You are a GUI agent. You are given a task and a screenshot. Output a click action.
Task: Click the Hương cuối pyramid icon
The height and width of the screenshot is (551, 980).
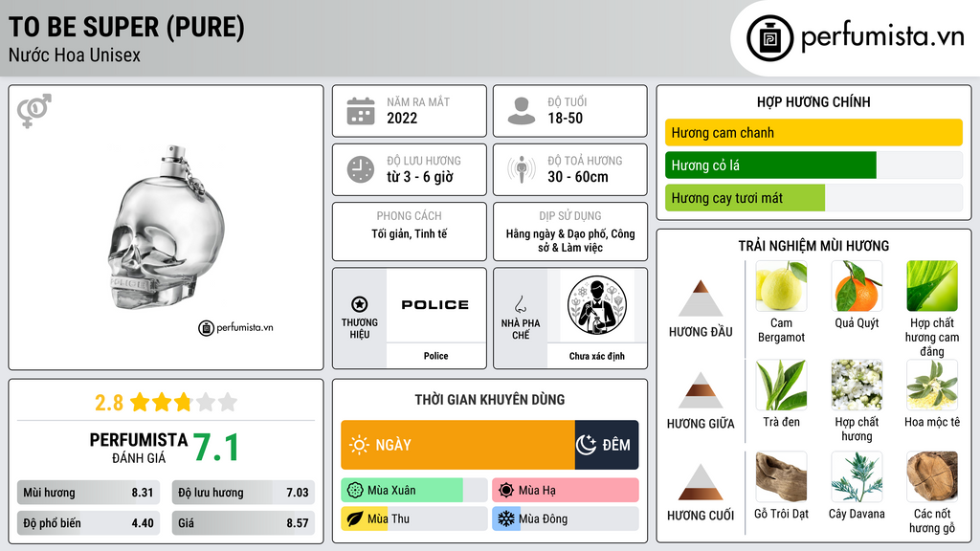[701, 482]
